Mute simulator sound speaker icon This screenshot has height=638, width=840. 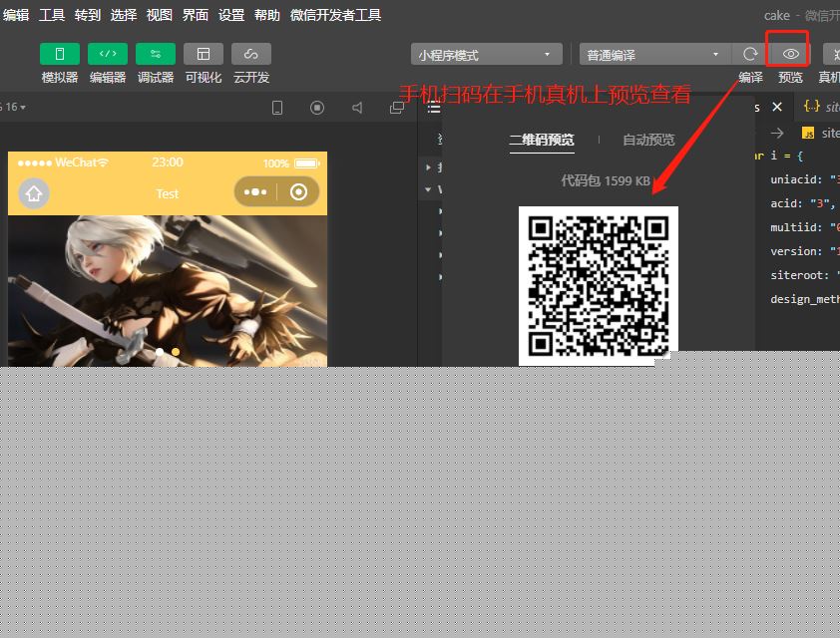[357, 108]
